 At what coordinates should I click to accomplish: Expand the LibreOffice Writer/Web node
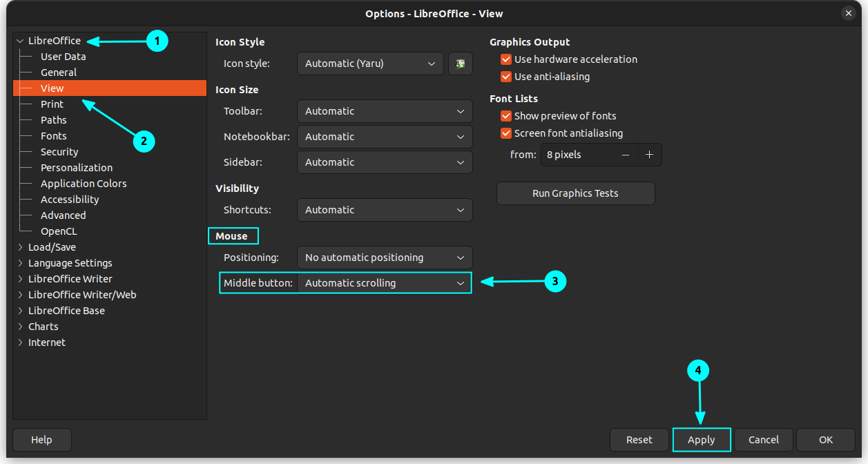[x=20, y=295]
